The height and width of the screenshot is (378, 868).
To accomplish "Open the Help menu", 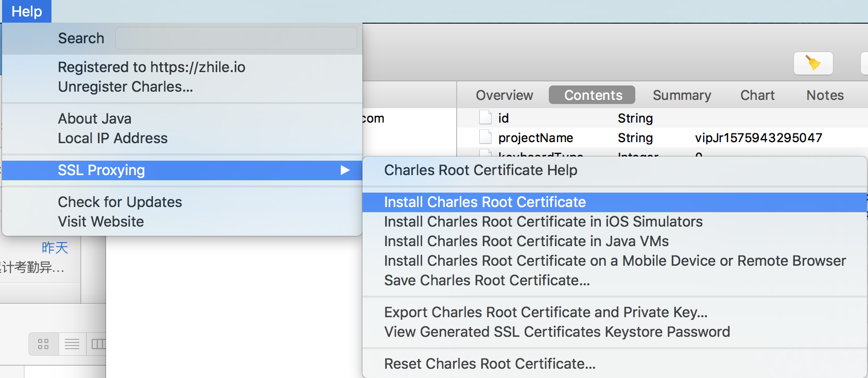I will pyautogui.click(x=27, y=11).
